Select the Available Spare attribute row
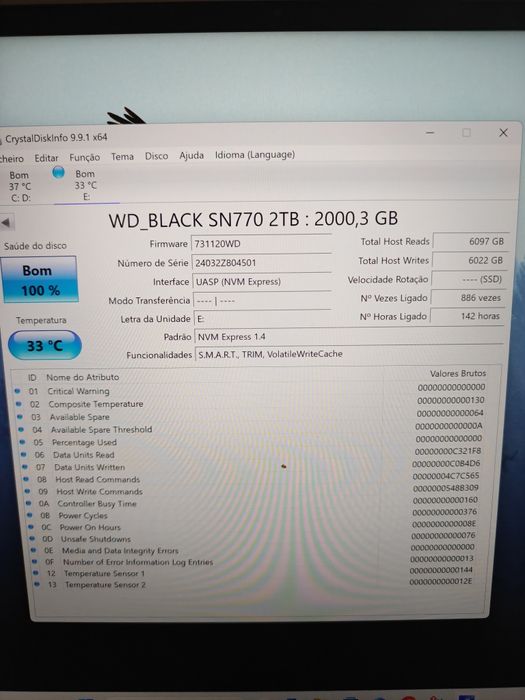 point(249,415)
